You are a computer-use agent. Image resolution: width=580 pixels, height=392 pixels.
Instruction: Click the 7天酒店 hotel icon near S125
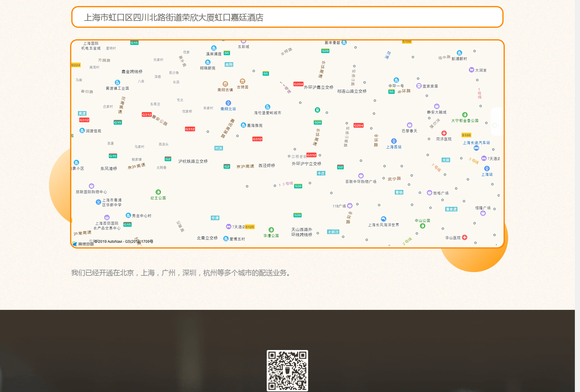[x=229, y=227]
